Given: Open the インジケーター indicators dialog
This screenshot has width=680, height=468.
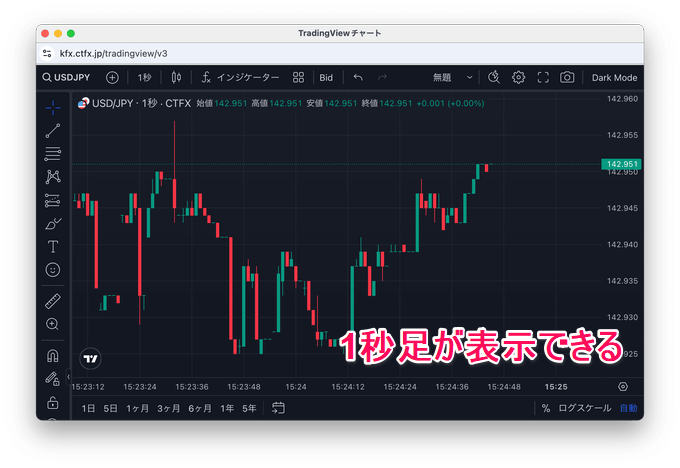Looking at the screenshot, I should pyautogui.click(x=240, y=78).
